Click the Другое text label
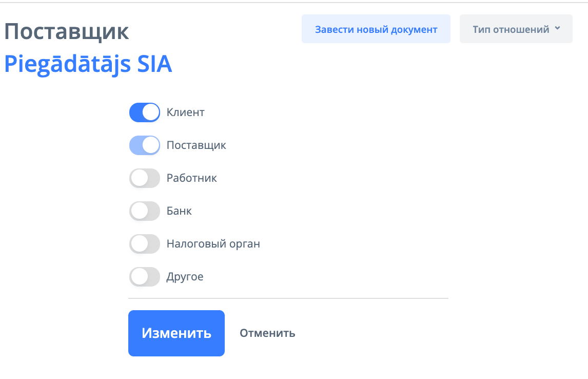The image size is (588, 379). 185,277
